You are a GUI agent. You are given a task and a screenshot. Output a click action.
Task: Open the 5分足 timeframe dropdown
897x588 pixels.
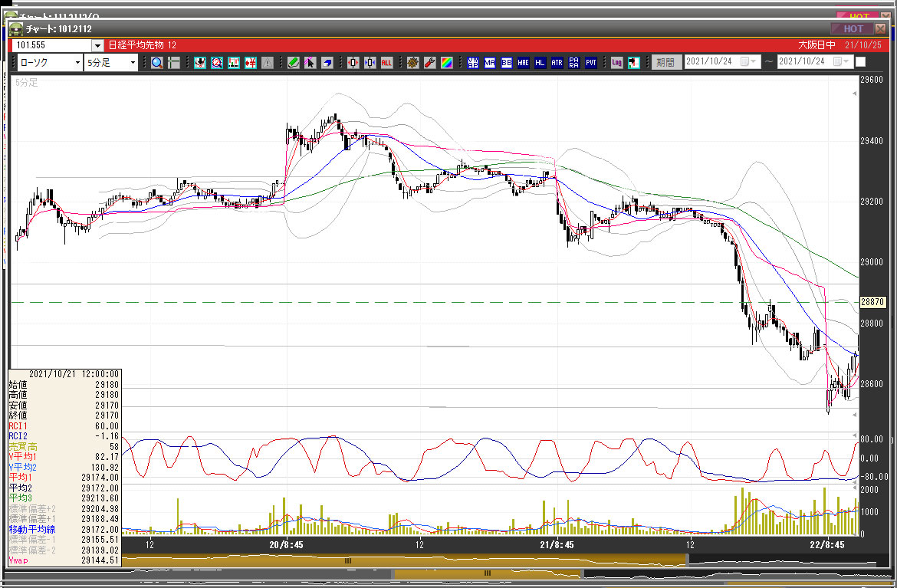point(111,63)
